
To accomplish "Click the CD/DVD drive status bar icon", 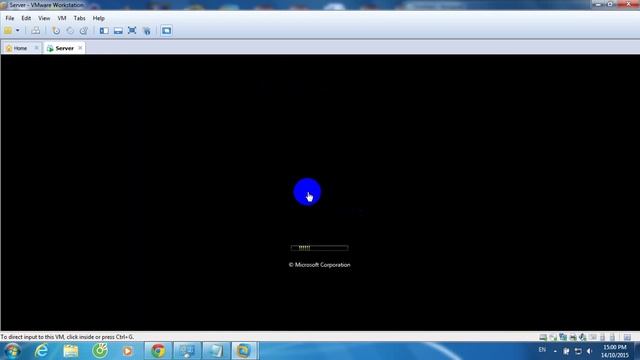I will [x=553, y=337].
